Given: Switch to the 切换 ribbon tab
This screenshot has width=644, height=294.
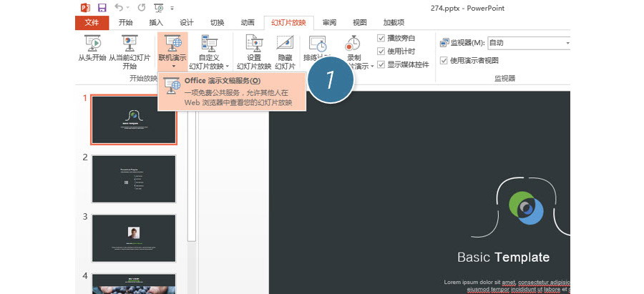Looking at the screenshot, I should [217, 23].
